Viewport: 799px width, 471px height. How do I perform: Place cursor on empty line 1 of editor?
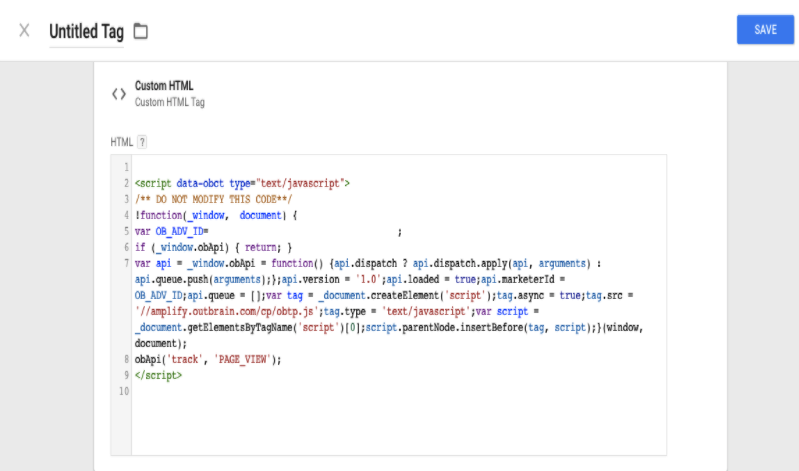[x=300, y=167]
